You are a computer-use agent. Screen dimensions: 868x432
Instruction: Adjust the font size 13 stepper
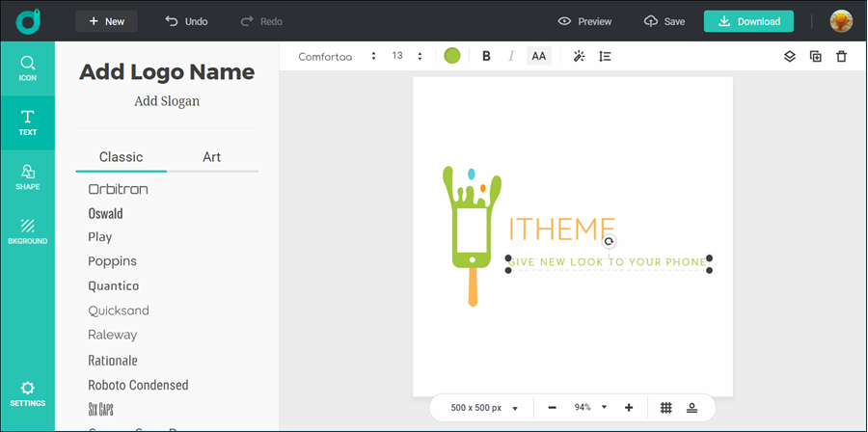click(420, 56)
